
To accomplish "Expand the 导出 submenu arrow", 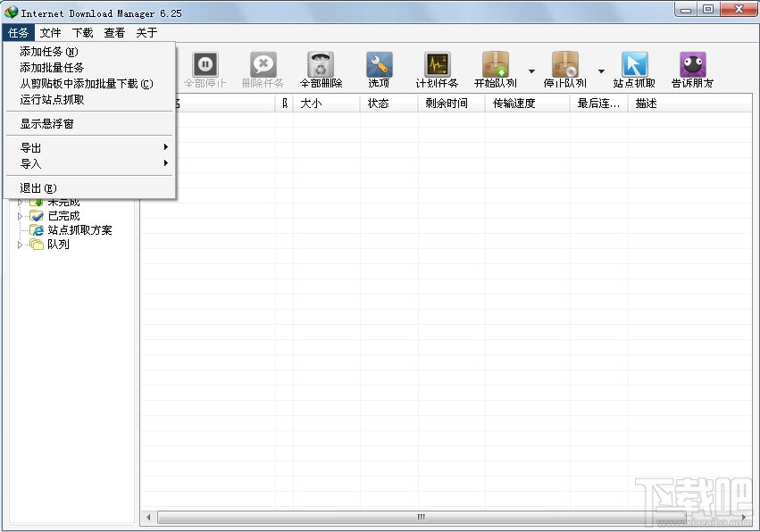I will coord(166,146).
